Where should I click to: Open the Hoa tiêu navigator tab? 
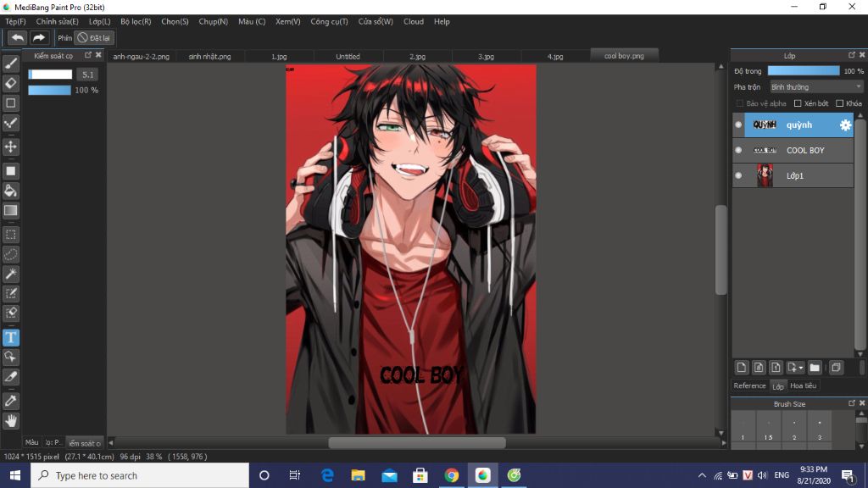803,385
